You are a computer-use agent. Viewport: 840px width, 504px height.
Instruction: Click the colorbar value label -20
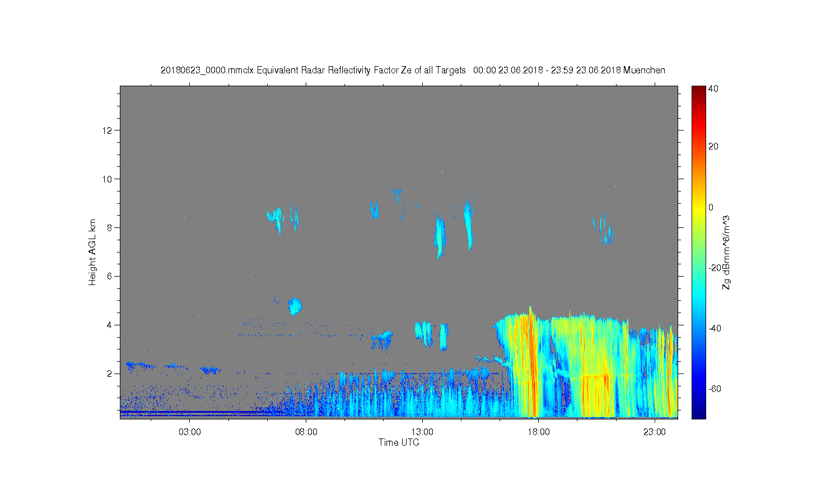tap(715, 268)
